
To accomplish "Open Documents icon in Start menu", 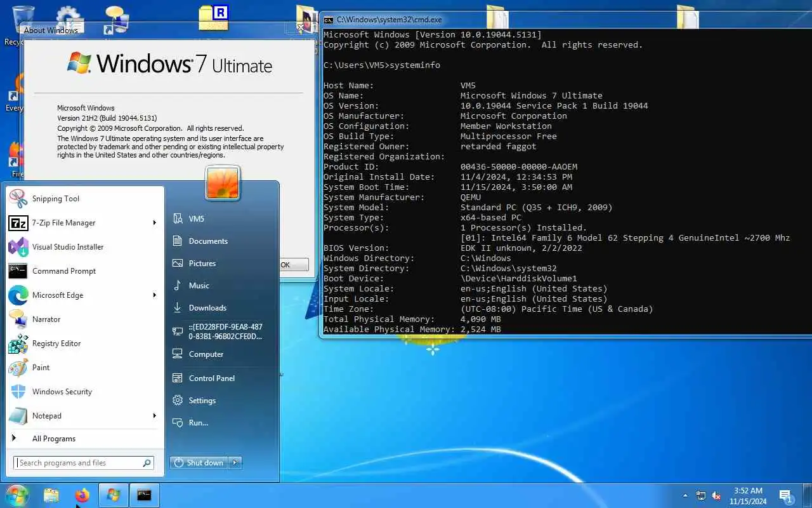I will [x=178, y=241].
